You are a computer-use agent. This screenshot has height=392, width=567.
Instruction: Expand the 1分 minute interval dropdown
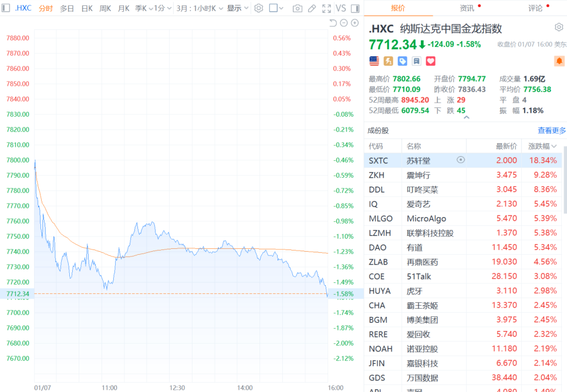point(163,8)
